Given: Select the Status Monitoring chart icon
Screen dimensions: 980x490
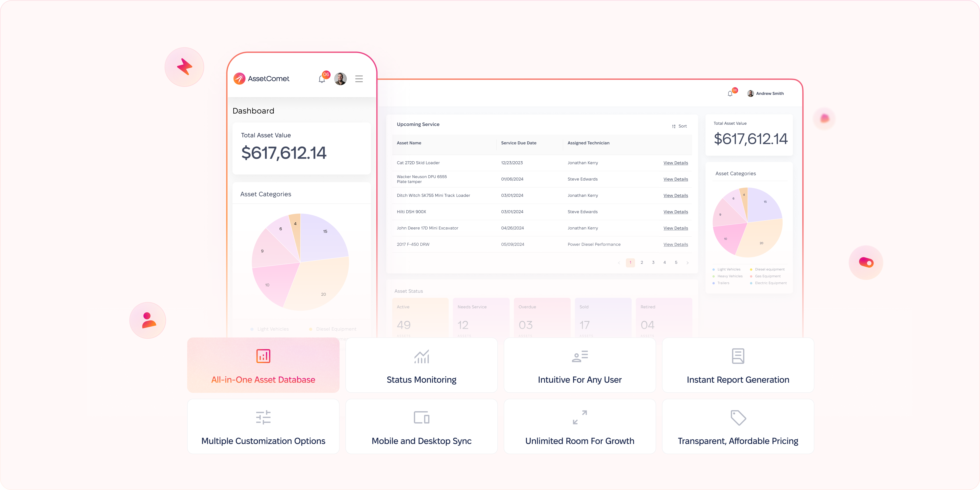Looking at the screenshot, I should click(x=422, y=356).
